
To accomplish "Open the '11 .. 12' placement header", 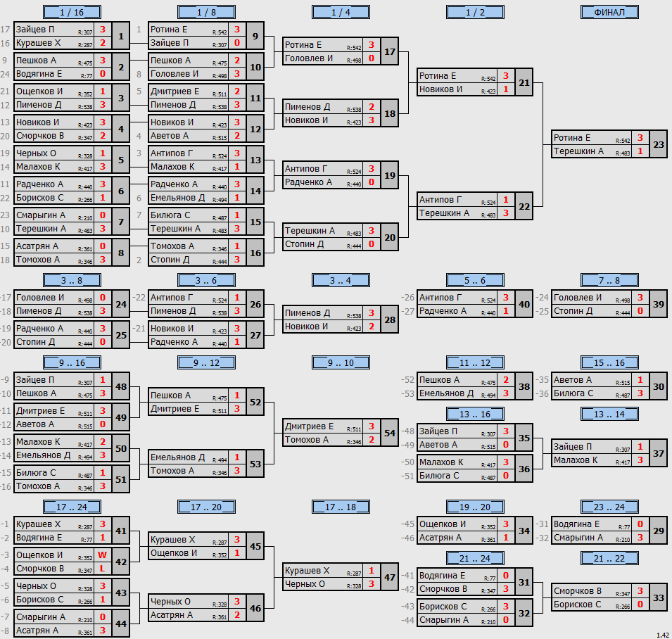I will [475, 362].
